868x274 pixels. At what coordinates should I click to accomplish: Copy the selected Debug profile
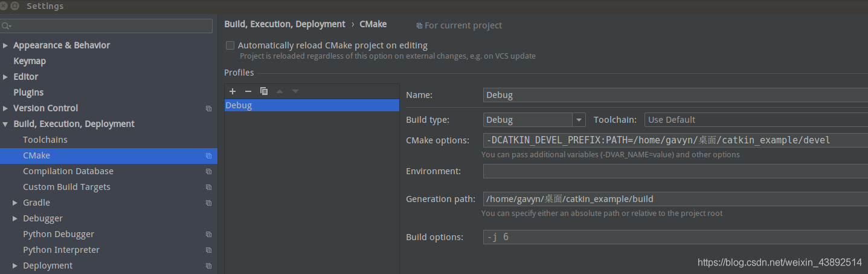[264, 91]
